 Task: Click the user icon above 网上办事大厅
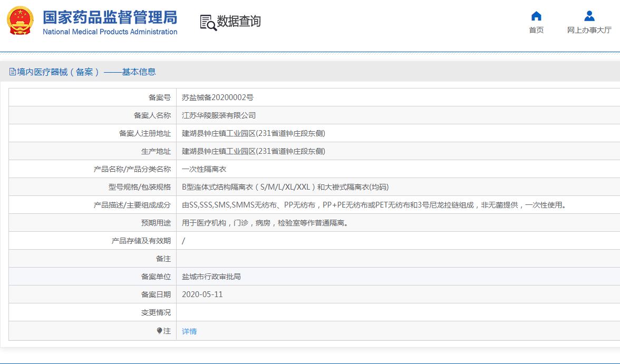pyautogui.click(x=589, y=16)
